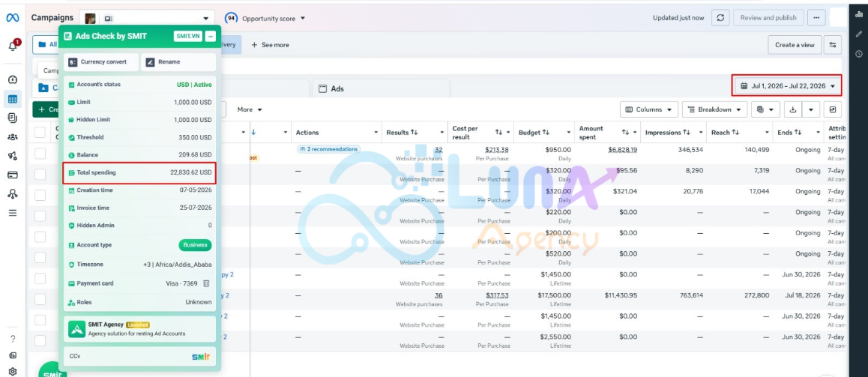Open the Breakdown dropdown

[x=714, y=109]
